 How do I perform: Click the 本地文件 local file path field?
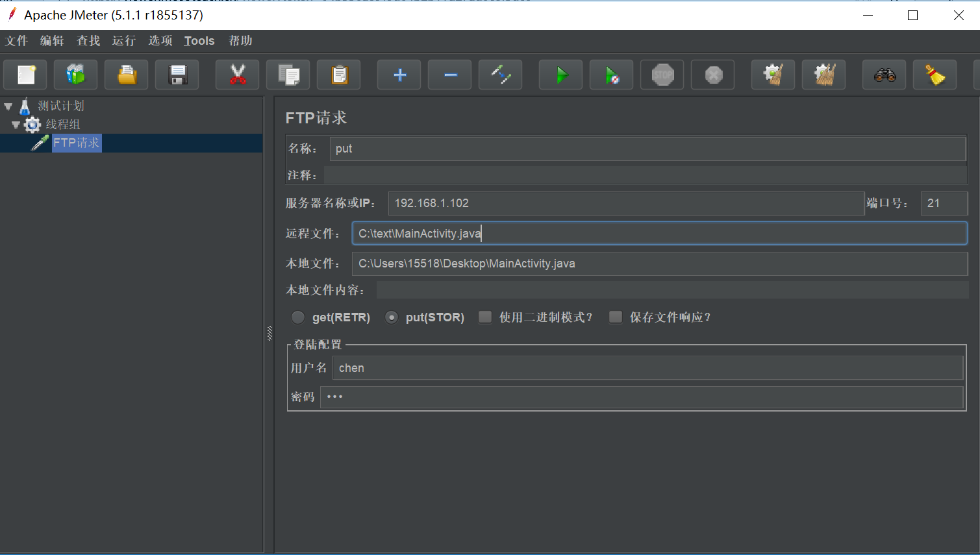pyautogui.click(x=660, y=264)
